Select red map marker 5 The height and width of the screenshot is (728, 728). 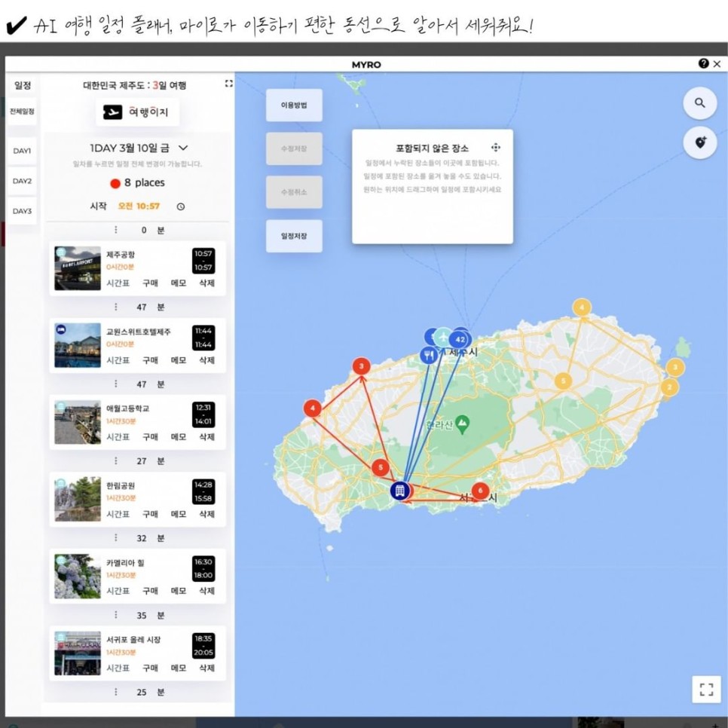click(381, 467)
